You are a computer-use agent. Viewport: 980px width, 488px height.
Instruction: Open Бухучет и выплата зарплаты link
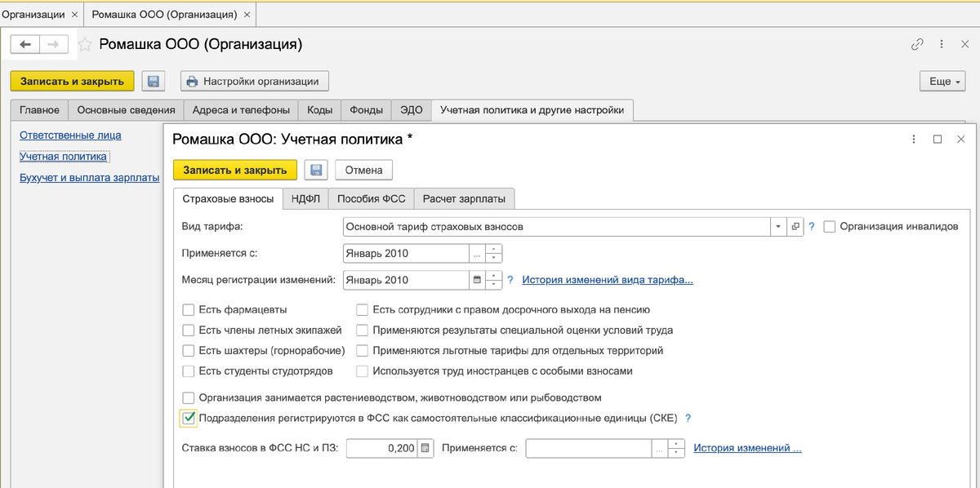click(89, 177)
